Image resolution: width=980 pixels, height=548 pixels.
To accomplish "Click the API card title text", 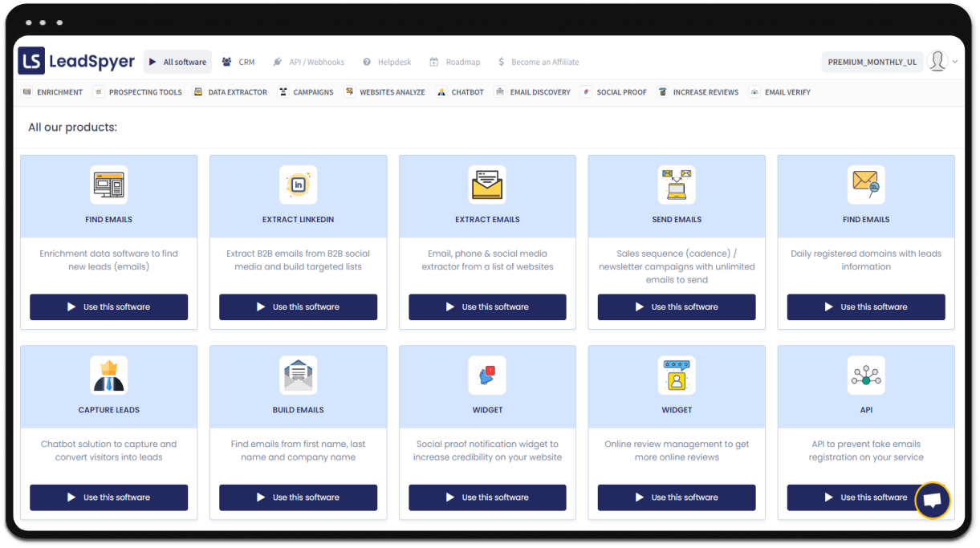I will click(x=866, y=410).
